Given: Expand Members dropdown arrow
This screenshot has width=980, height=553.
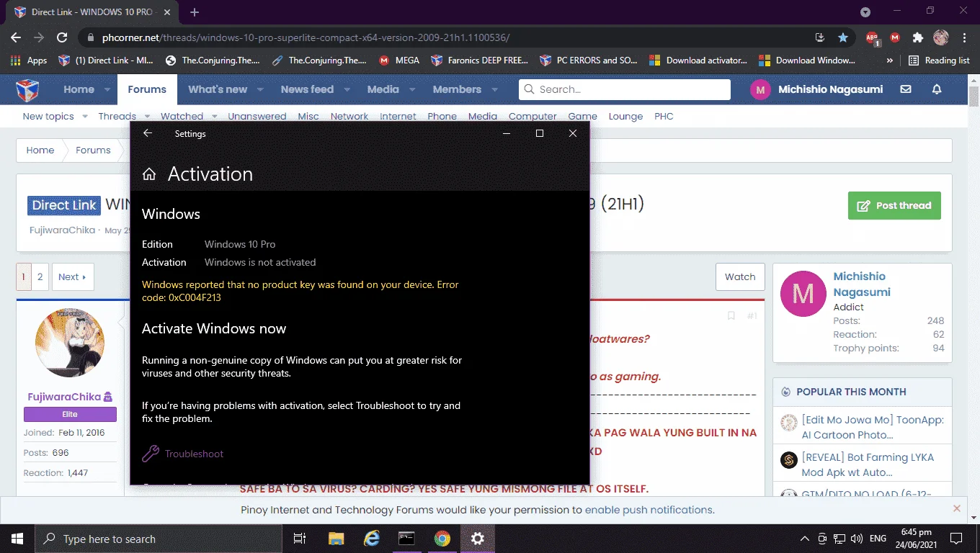Looking at the screenshot, I should [494, 90].
